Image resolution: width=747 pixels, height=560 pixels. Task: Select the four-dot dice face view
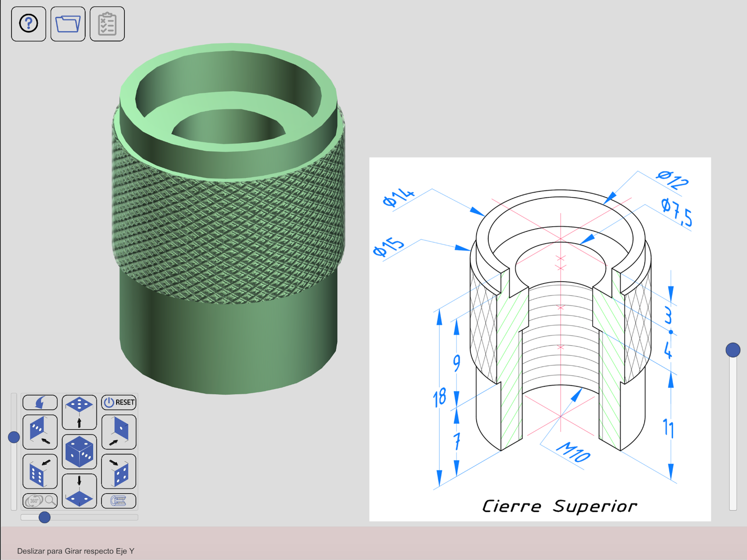click(x=119, y=471)
